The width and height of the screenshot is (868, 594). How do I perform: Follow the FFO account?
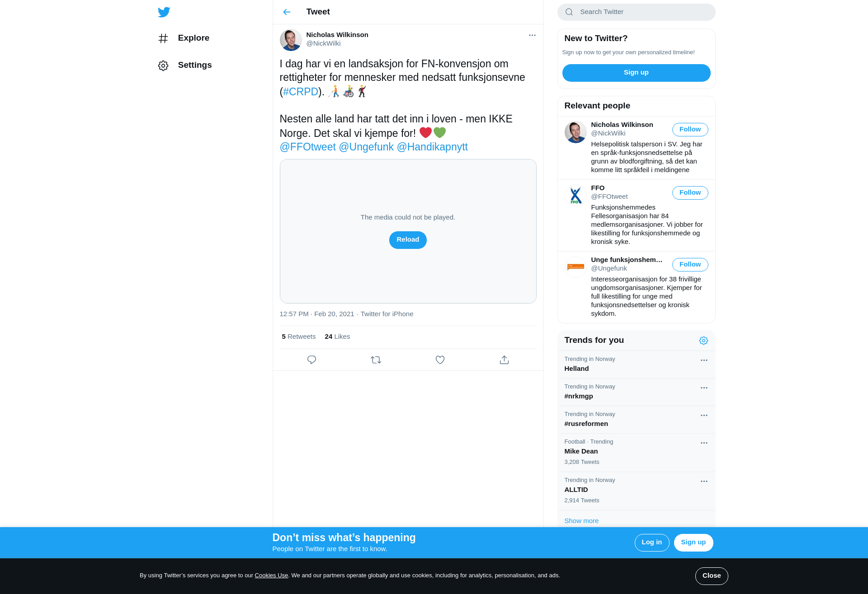click(690, 193)
